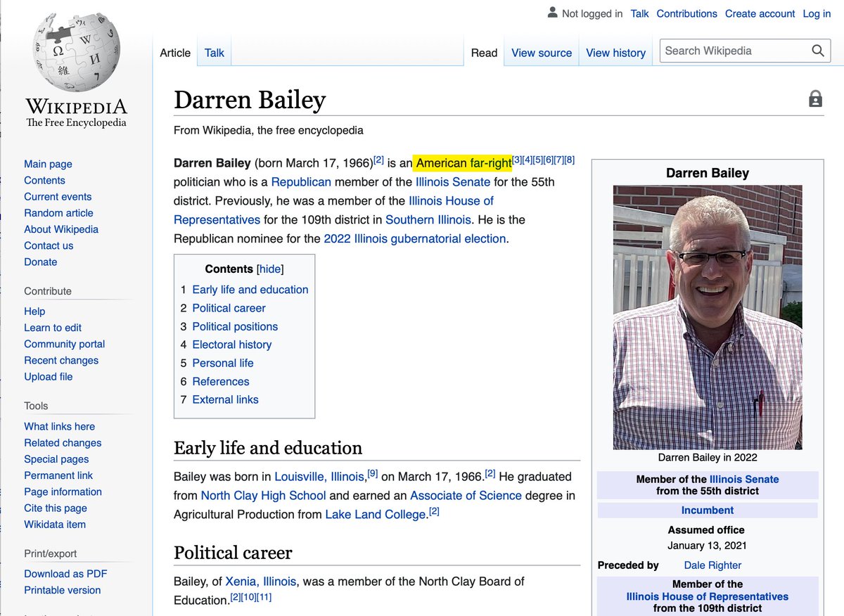The image size is (844, 616).
Task: Open the Talk link in top user bar
Action: click(x=639, y=13)
